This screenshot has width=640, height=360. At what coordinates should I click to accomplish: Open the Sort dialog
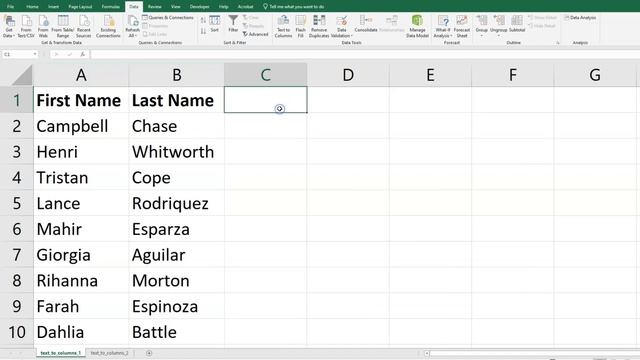214,24
